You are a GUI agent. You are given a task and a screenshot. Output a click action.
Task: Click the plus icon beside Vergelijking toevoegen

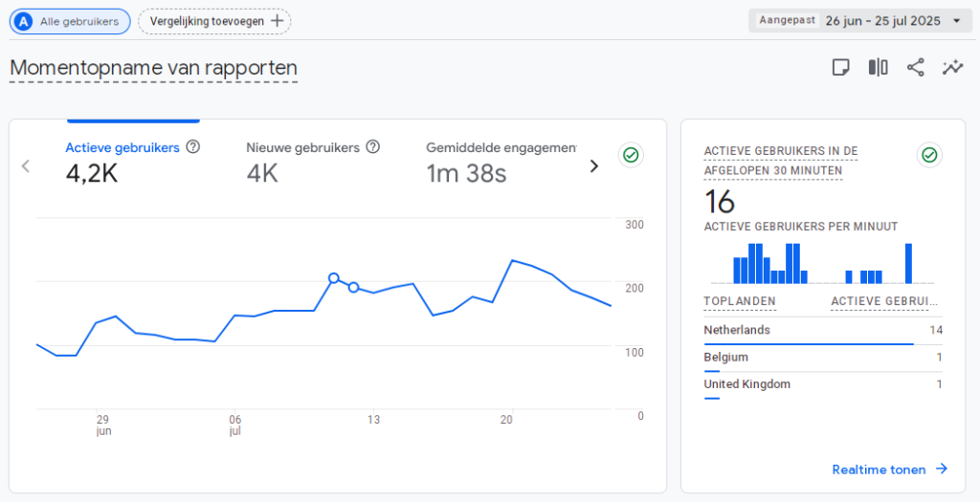277,21
